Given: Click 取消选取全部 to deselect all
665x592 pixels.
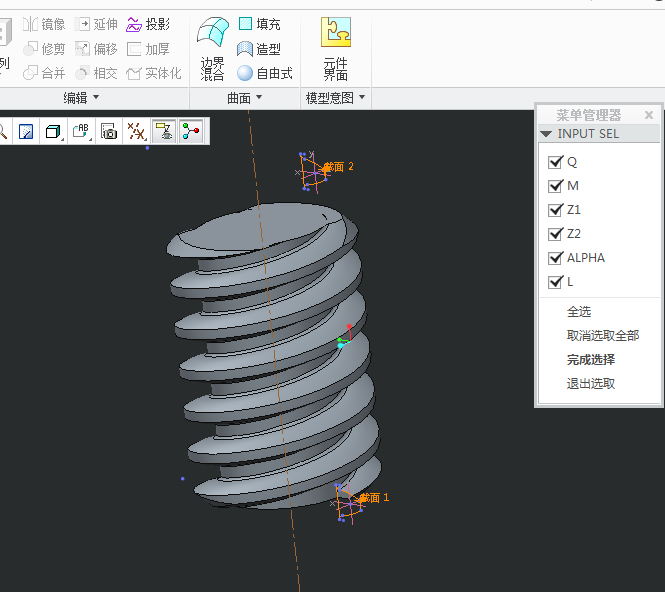Looking at the screenshot, I should coord(603,335).
